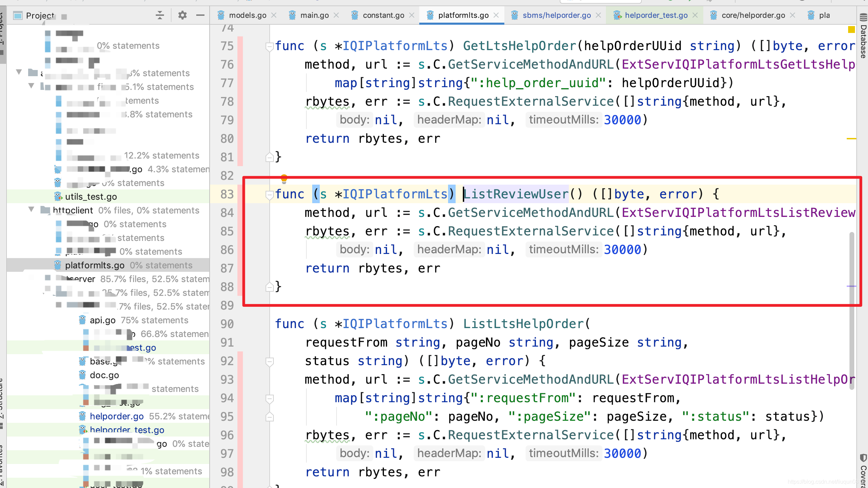Open the Project tool window settings gear

click(x=183, y=15)
